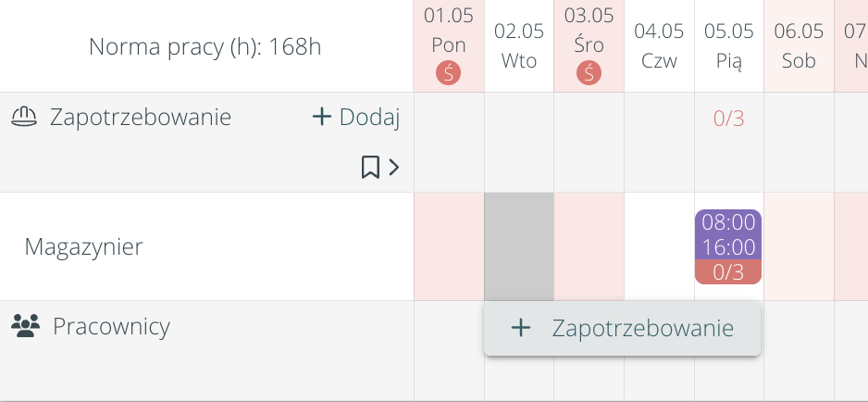Click the Pracownicy people group icon

26,326
